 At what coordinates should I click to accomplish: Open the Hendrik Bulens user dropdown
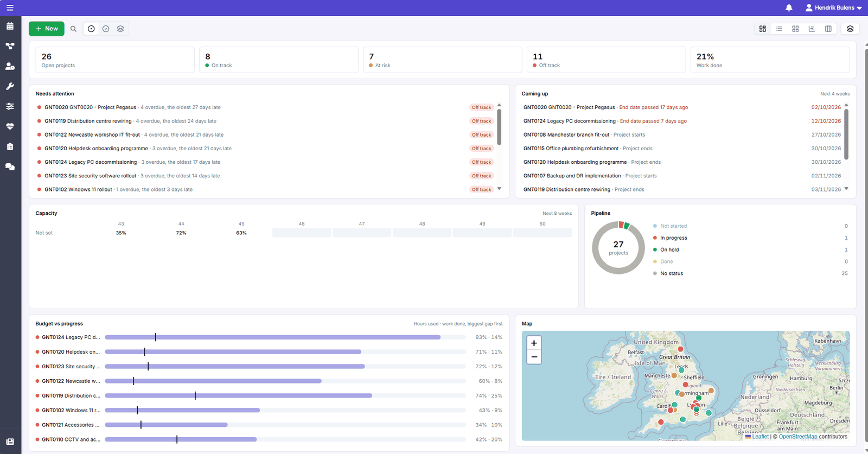coord(833,8)
